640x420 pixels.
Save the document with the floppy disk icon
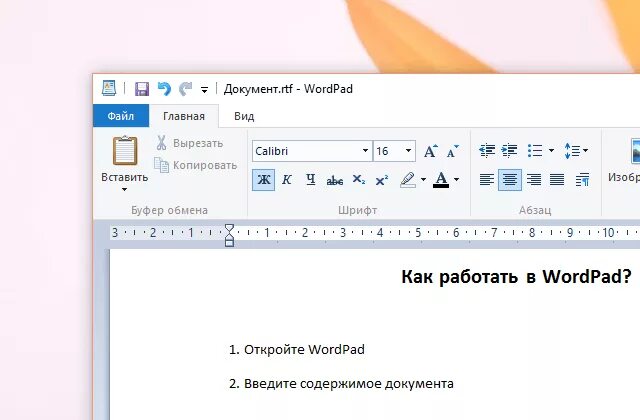(x=142, y=89)
